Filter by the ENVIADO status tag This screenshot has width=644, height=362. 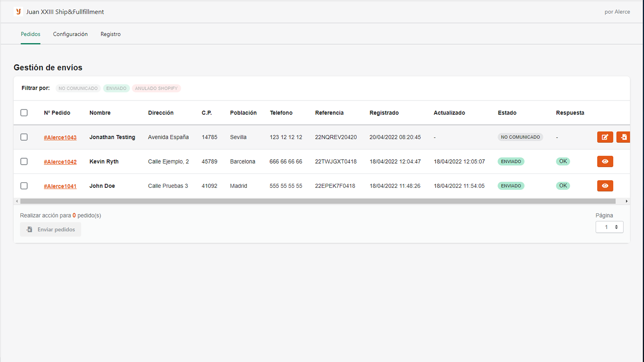click(116, 88)
